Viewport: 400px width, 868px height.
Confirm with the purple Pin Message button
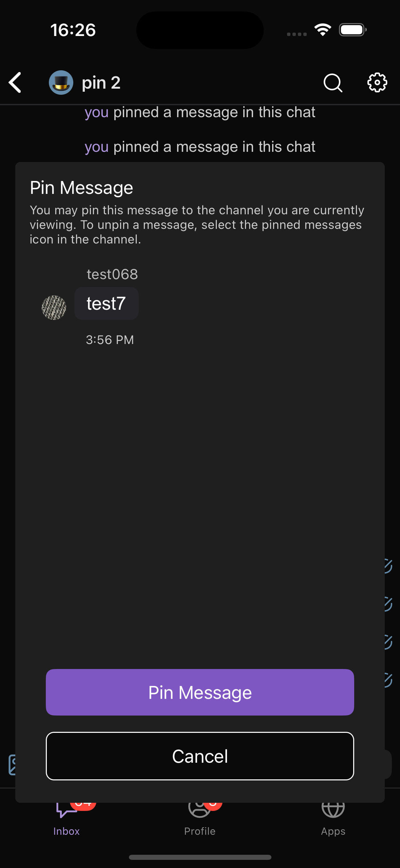(x=200, y=692)
